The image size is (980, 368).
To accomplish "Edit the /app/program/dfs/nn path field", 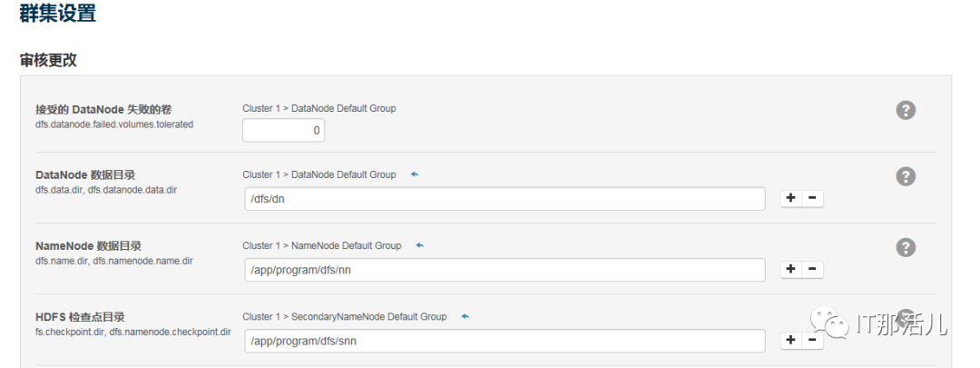I will [504, 270].
